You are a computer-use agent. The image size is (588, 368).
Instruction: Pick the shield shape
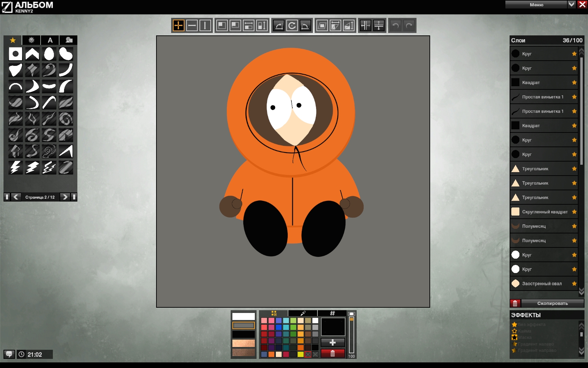pyautogui.click(x=15, y=70)
